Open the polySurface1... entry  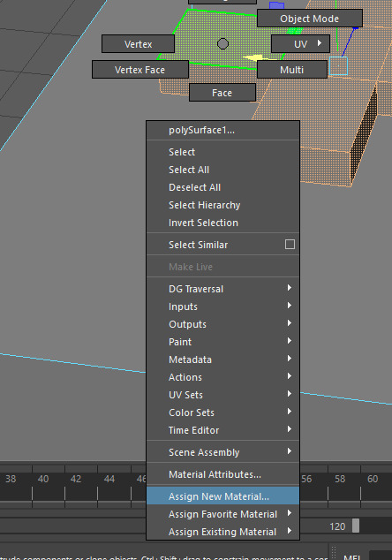(222, 131)
